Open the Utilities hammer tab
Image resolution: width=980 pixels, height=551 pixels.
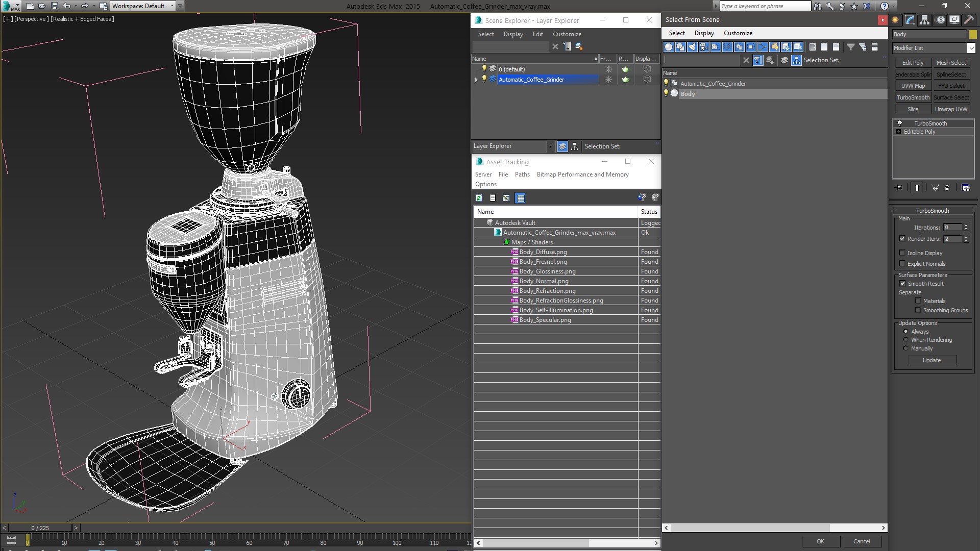969,20
